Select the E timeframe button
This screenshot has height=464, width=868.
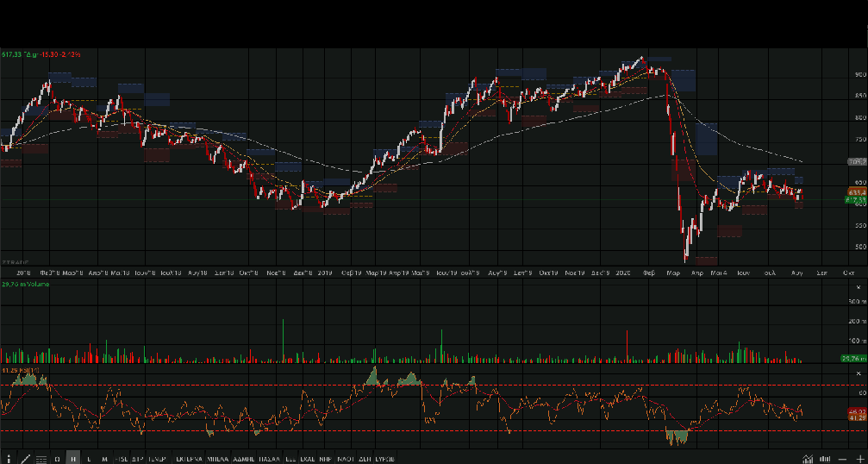click(89, 459)
